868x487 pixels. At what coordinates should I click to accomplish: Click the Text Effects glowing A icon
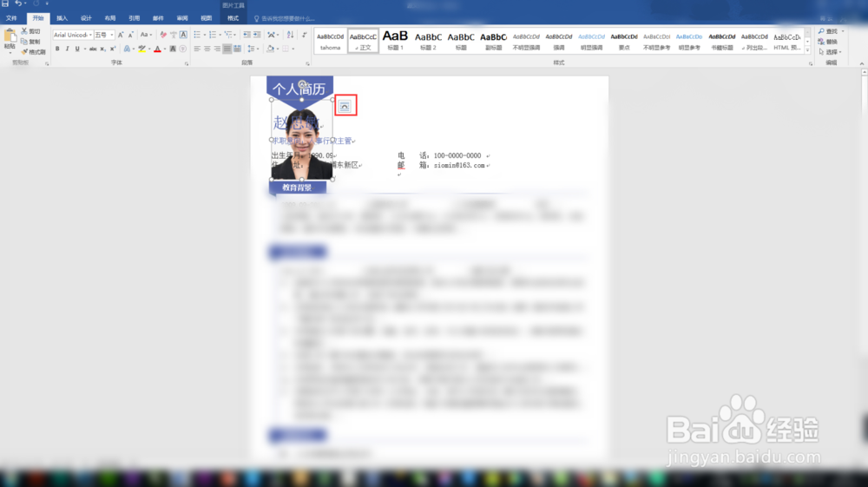pyautogui.click(x=128, y=49)
